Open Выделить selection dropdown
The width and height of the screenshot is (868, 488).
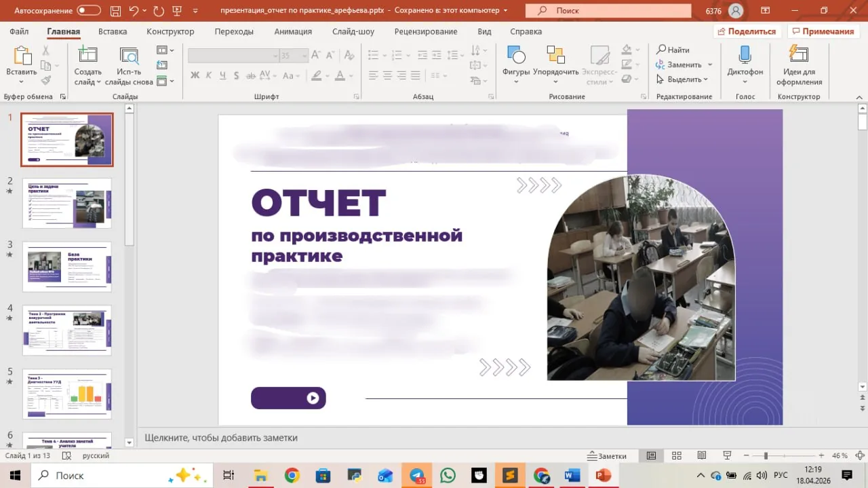(x=682, y=79)
